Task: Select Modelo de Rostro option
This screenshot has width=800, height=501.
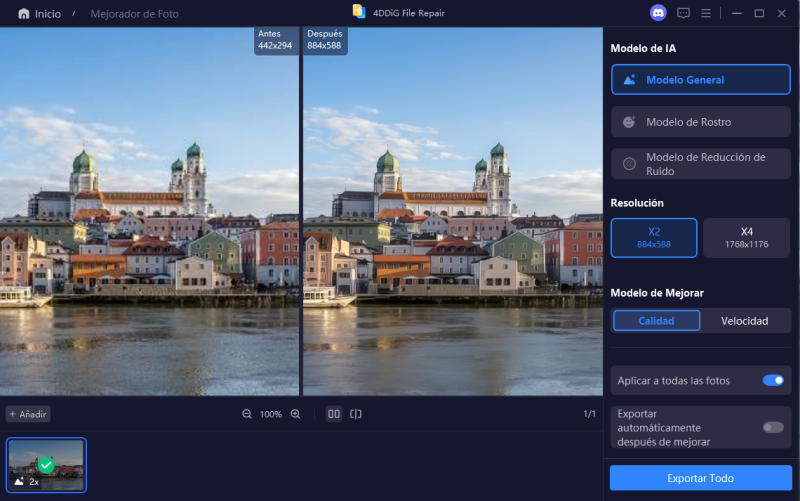Action: tap(700, 122)
